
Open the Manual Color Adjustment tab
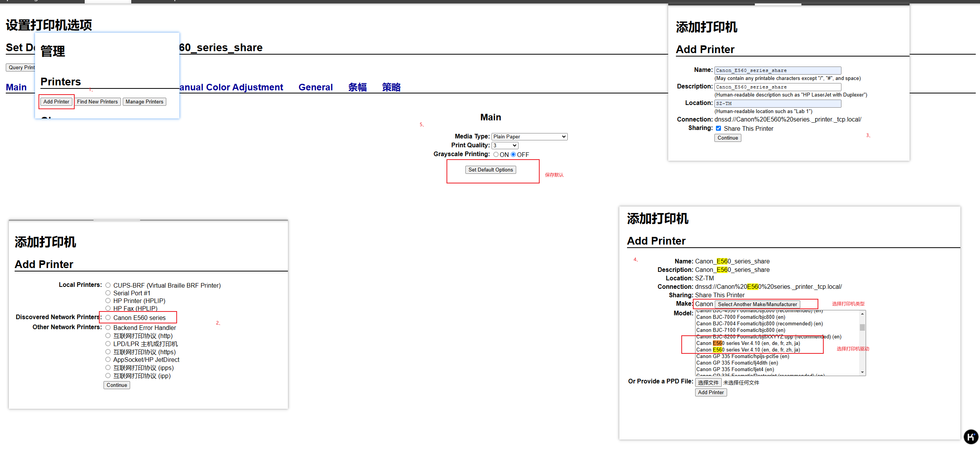coord(231,87)
